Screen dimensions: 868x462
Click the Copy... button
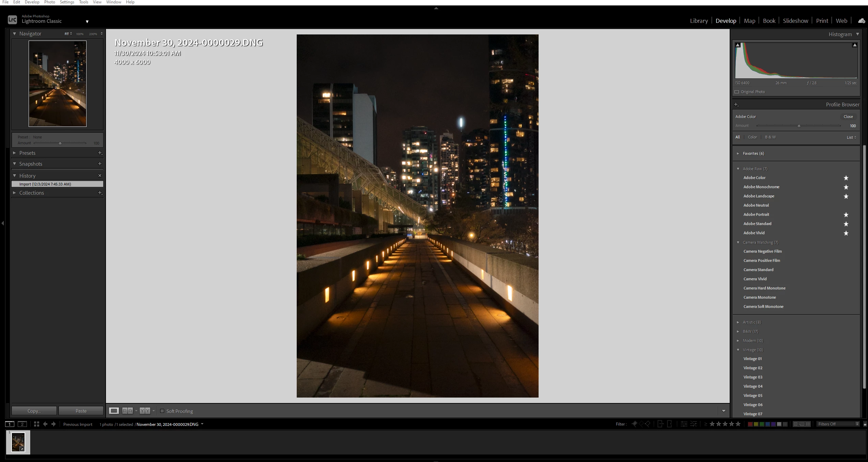(x=34, y=411)
